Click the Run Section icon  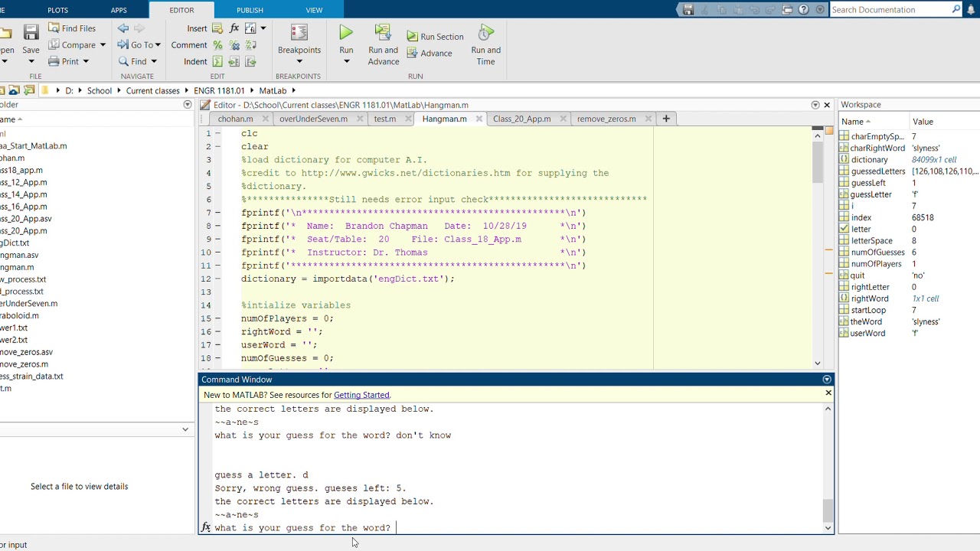click(x=413, y=36)
